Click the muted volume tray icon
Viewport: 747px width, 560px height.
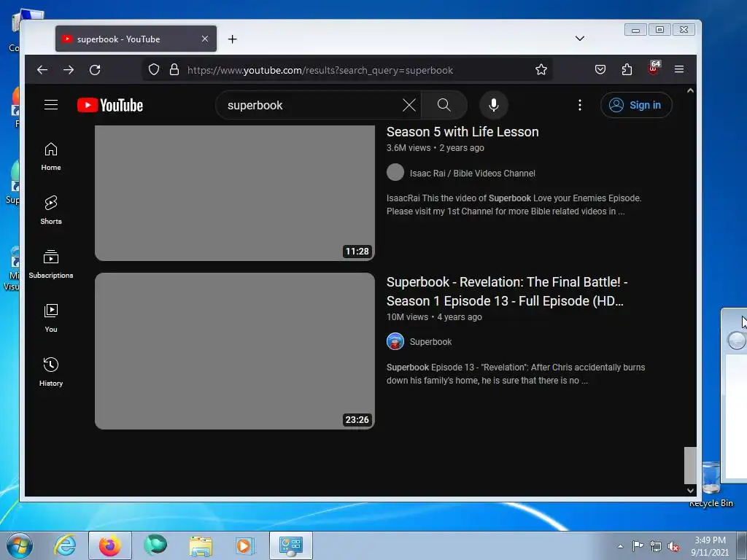[673, 546]
